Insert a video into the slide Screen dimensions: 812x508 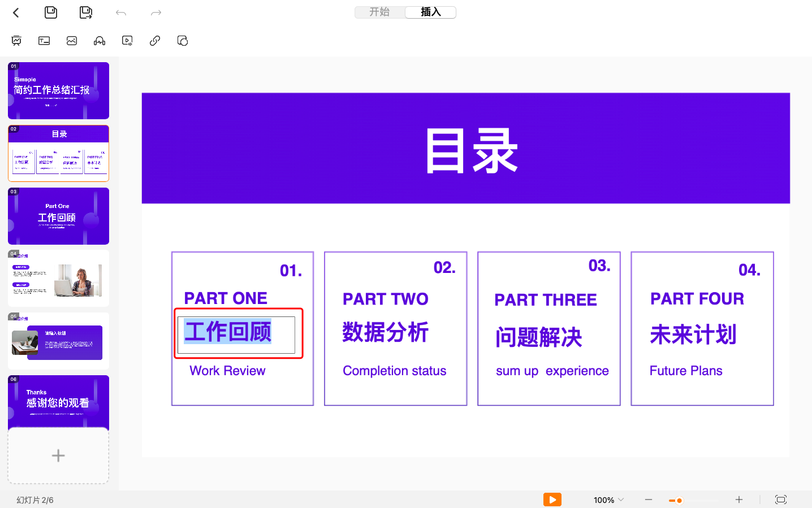pyautogui.click(x=127, y=40)
